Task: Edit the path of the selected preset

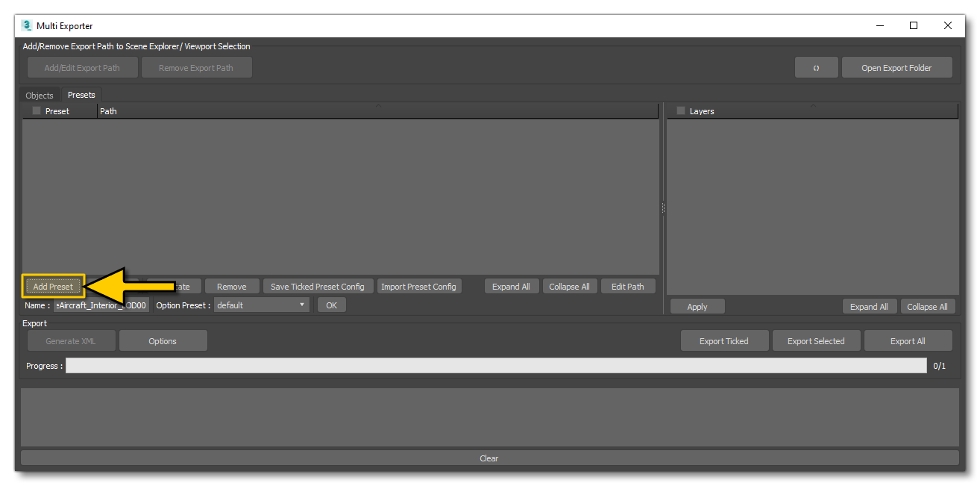Action: click(x=628, y=286)
